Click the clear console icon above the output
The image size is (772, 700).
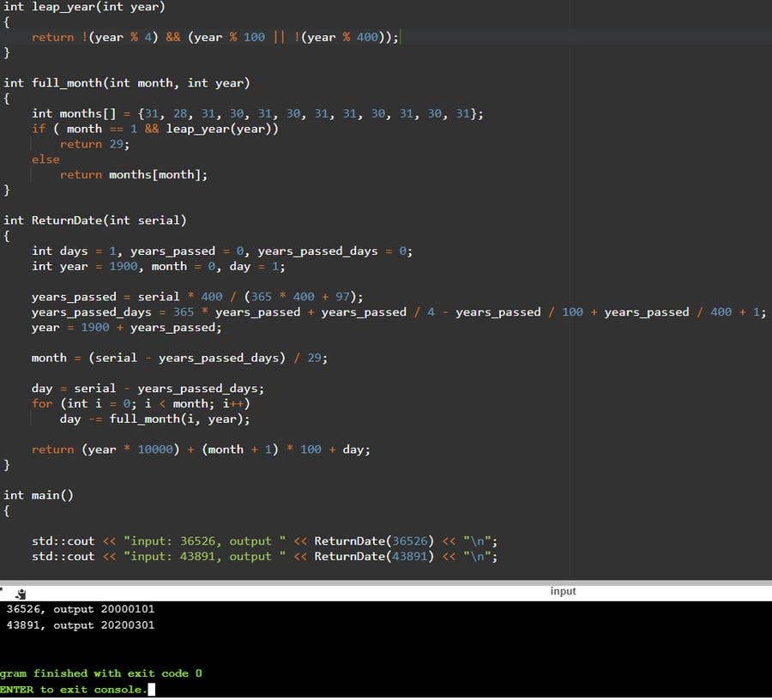(x=21, y=594)
